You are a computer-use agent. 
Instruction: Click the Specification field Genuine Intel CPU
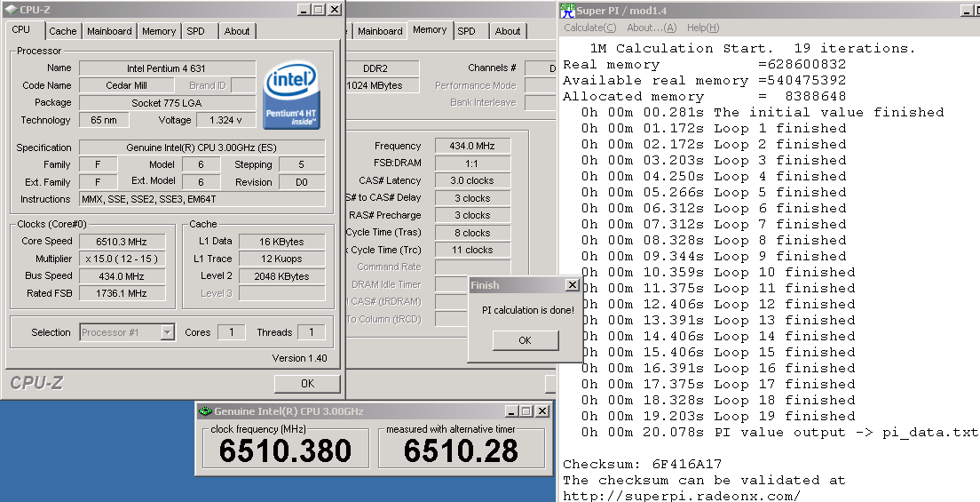202,147
